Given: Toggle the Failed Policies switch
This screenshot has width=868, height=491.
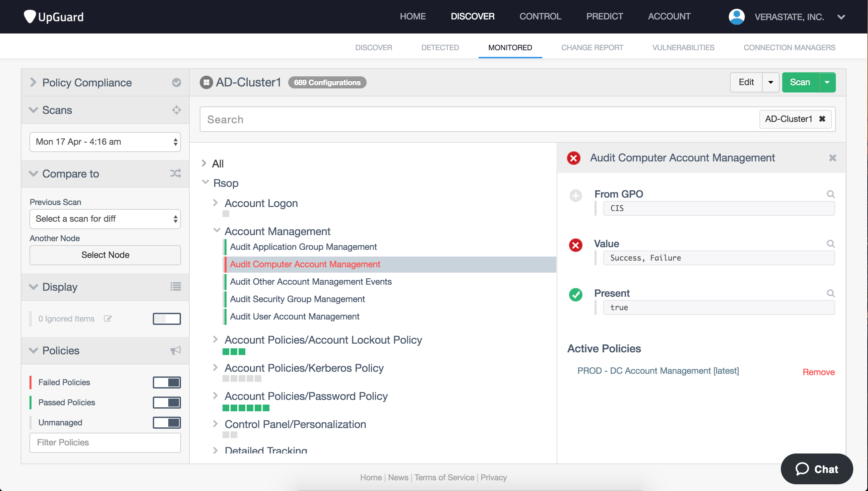Looking at the screenshot, I should click(167, 382).
